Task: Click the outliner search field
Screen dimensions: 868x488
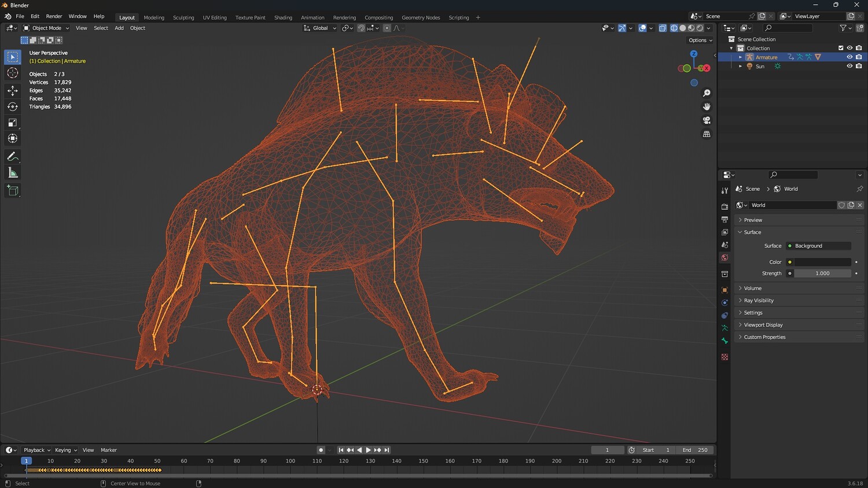Action: 788,28
